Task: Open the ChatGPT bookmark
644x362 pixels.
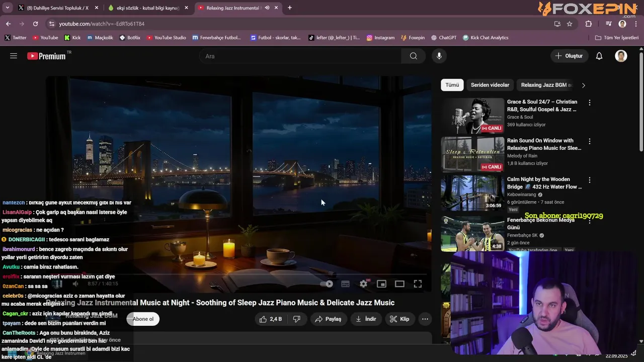Action: (444, 38)
